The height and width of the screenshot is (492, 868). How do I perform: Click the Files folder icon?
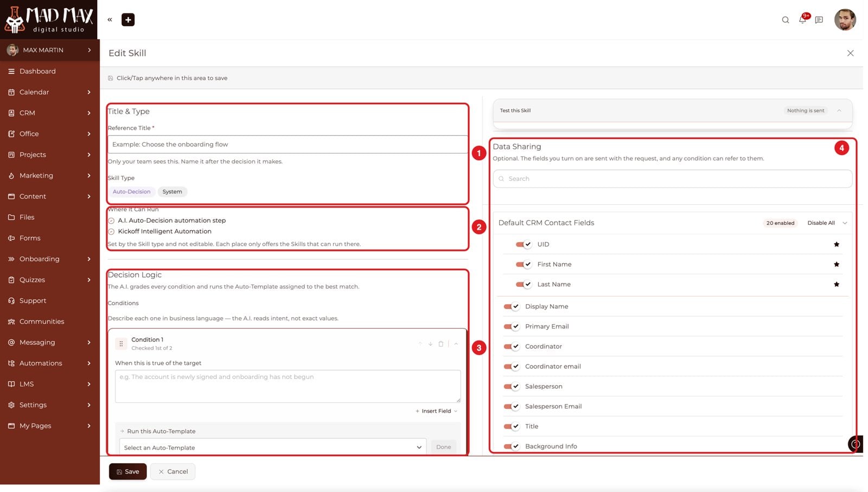pyautogui.click(x=11, y=217)
